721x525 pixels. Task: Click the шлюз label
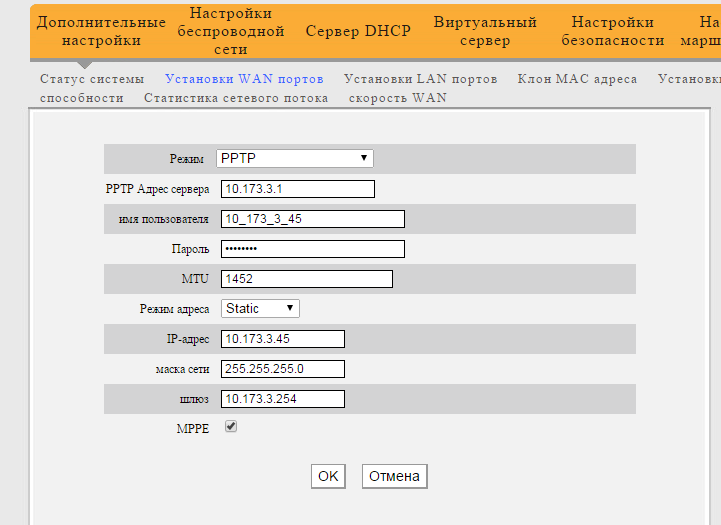pos(194,399)
